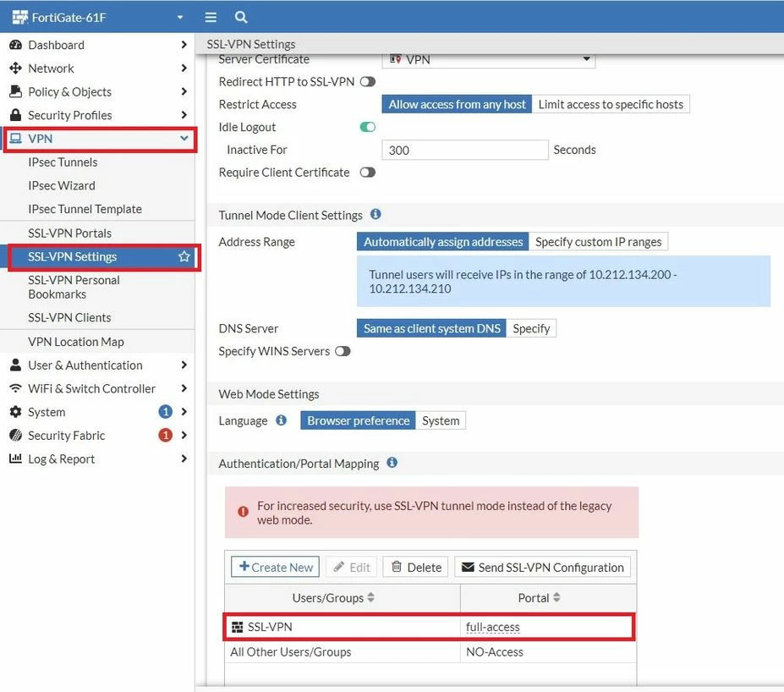This screenshot has height=692, width=784.
Task: Open IPsec Tunnel Template item
Action: (x=85, y=209)
